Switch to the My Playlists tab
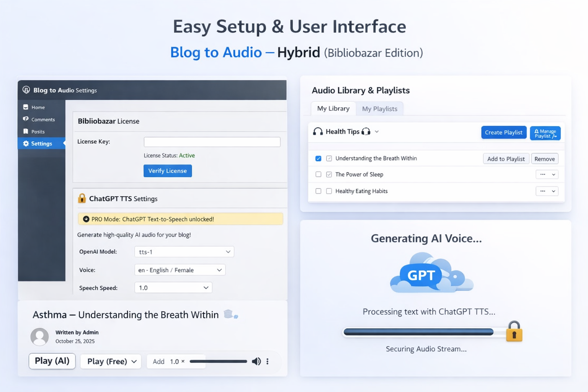 379,109
